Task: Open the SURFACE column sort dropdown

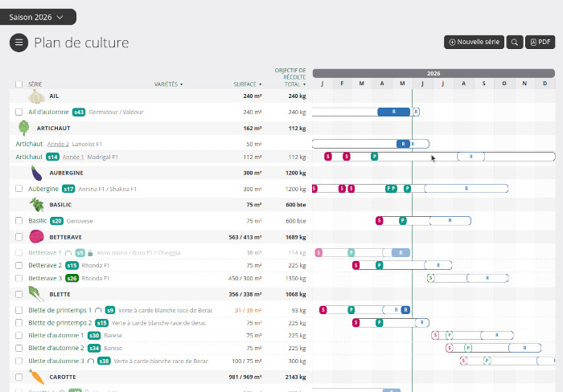Action: [248, 84]
